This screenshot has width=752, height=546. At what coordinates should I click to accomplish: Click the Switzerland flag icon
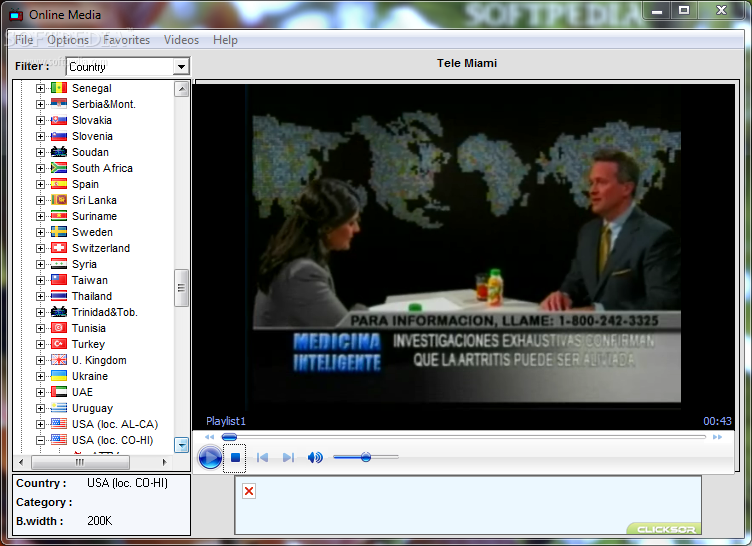coord(59,248)
